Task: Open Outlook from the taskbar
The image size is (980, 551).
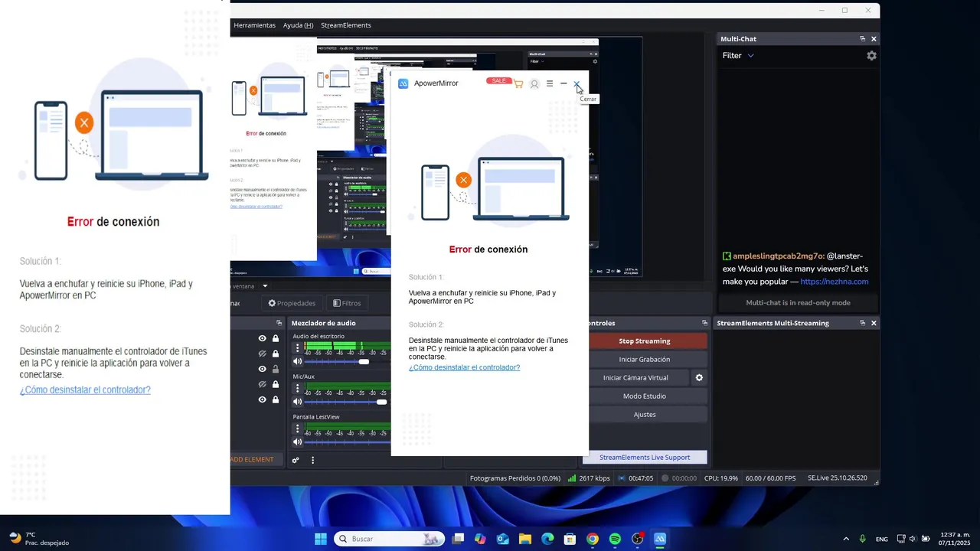Action: click(x=503, y=539)
